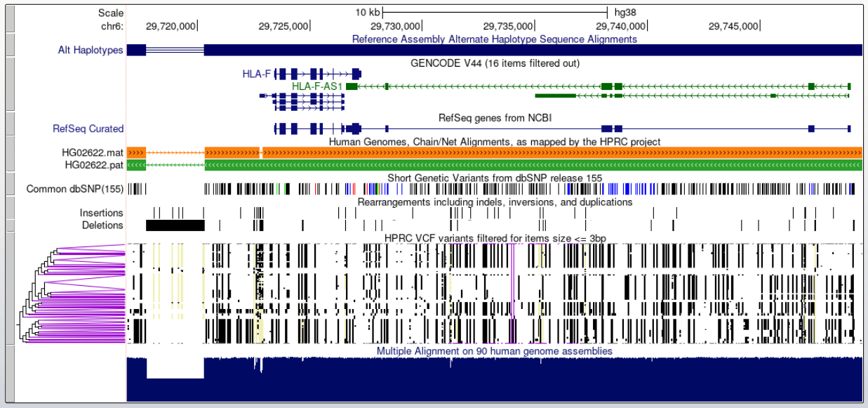Image resolution: width=868 pixels, height=408 pixels.
Task: Open the Multiple Alignment on 90 genomes title
Action: [x=495, y=350]
